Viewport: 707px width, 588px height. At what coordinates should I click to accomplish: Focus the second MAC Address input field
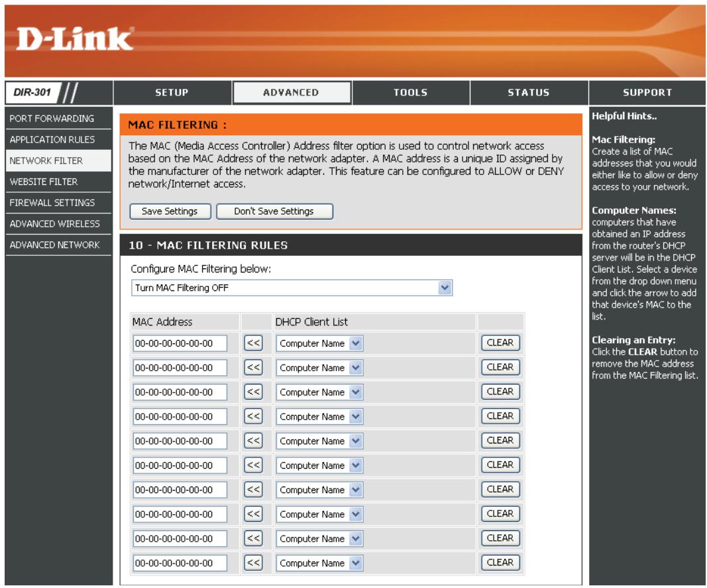180,368
